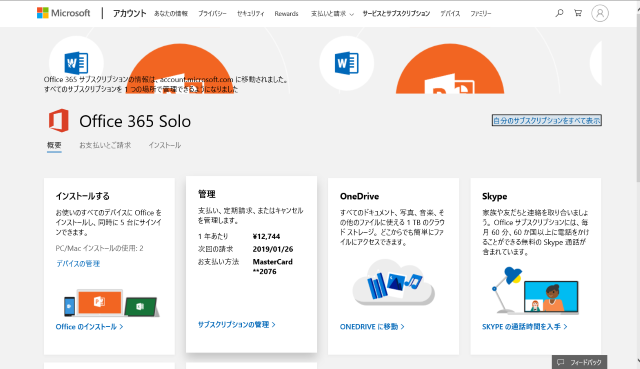The height and width of the screenshot is (369, 640).
Task: Click PC/Mac インストールの使用: 2 text
Action: (x=99, y=248)
